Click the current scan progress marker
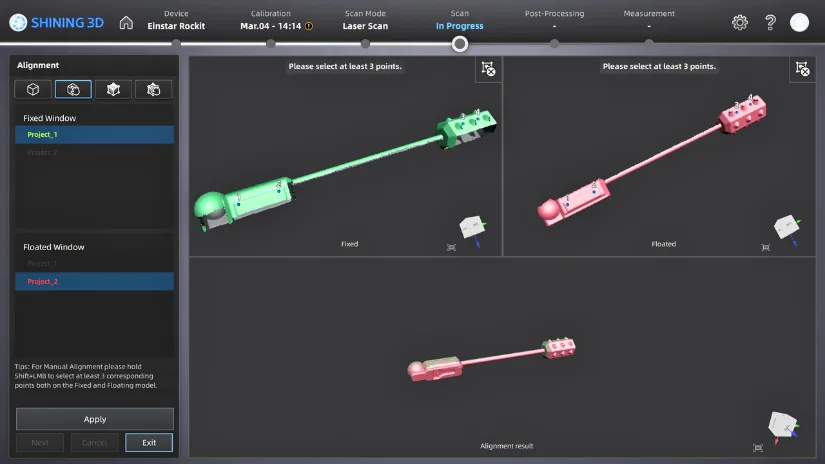 click(459, 44)
